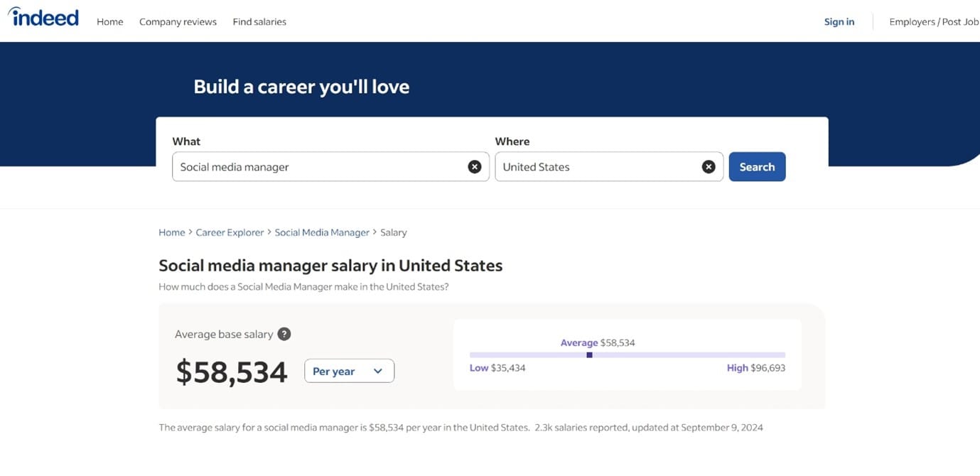Clear the What search field

pyautogui.click(x=474, y=167)
